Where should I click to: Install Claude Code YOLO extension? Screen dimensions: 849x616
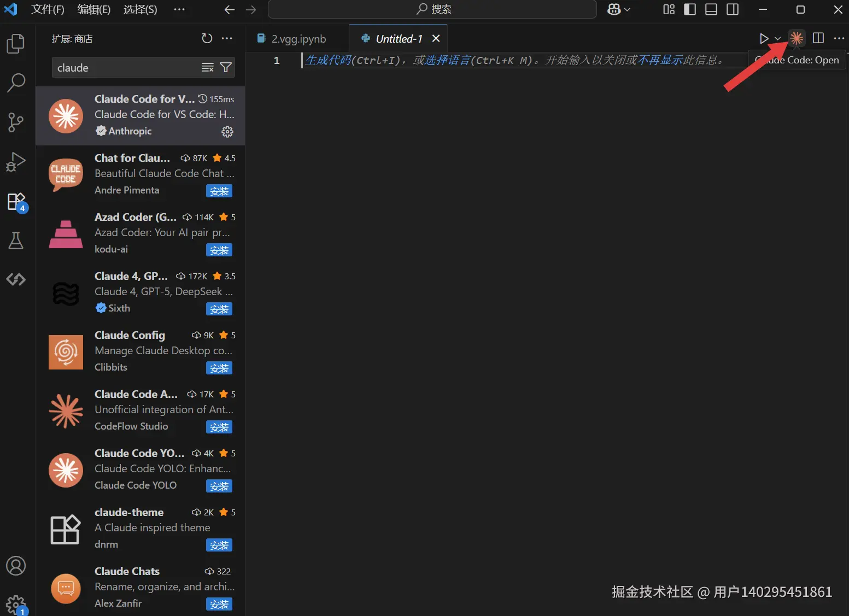pos(219,486)
